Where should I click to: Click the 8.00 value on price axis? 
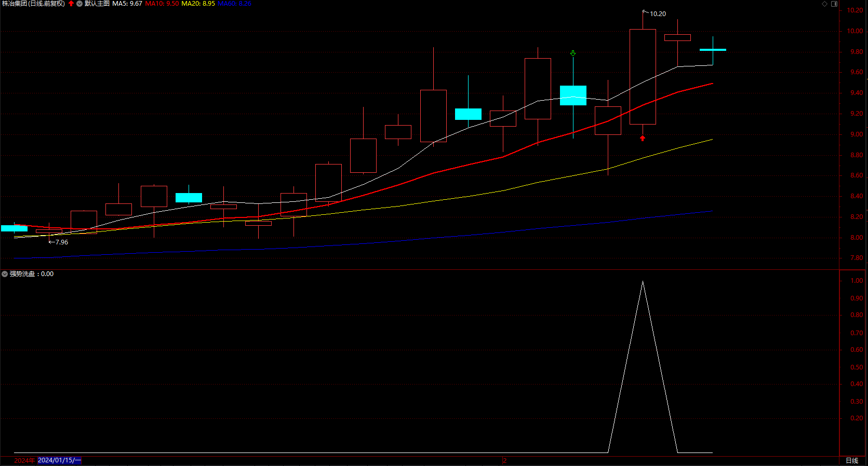[857, 238]
